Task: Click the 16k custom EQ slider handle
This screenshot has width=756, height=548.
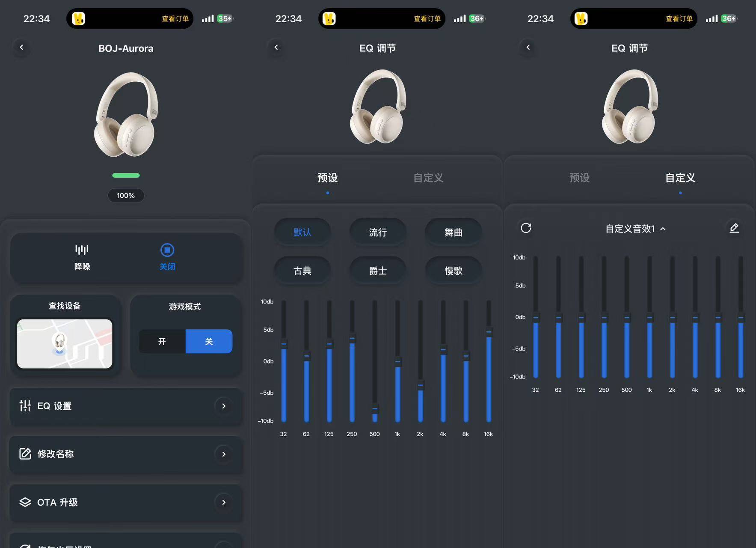Action: click(741, 317)
